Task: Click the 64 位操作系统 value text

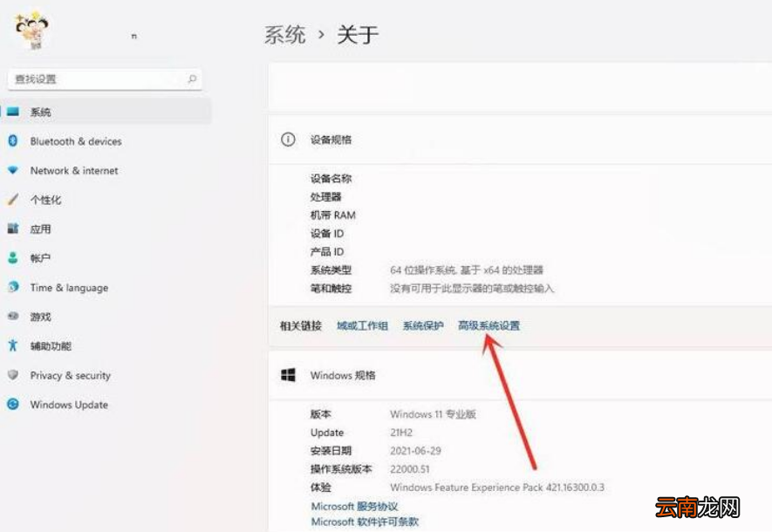Action: [x=466, y=269]
